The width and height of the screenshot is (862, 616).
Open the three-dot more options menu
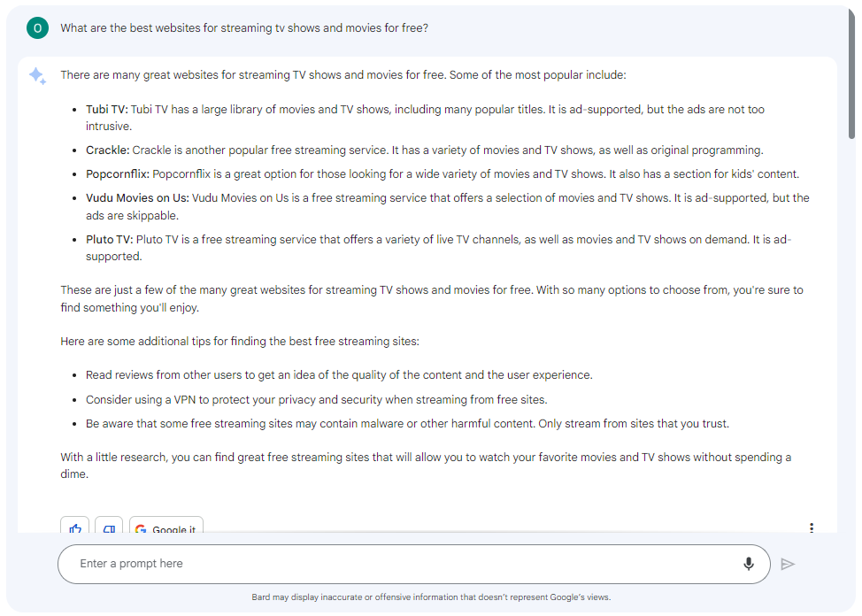[x=812, y=527]
